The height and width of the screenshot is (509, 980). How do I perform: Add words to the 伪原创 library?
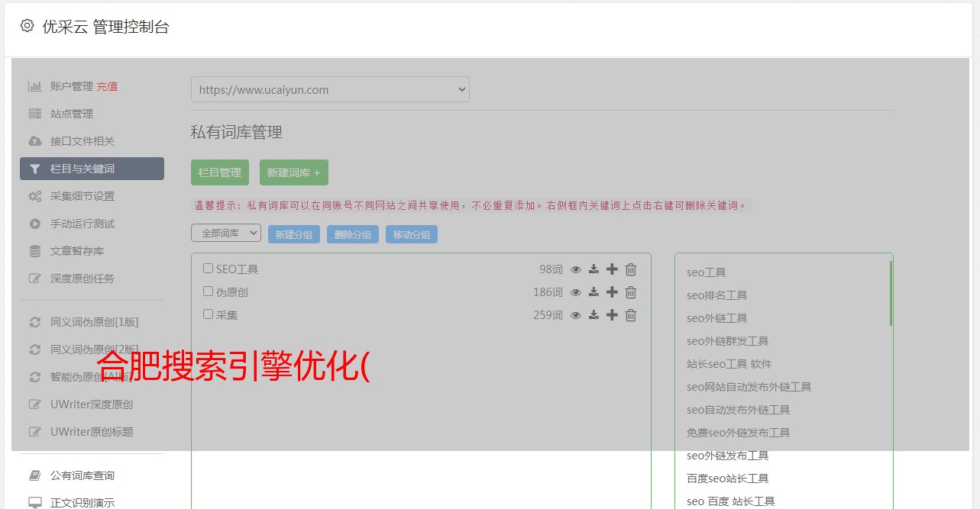tap(612, 292)
